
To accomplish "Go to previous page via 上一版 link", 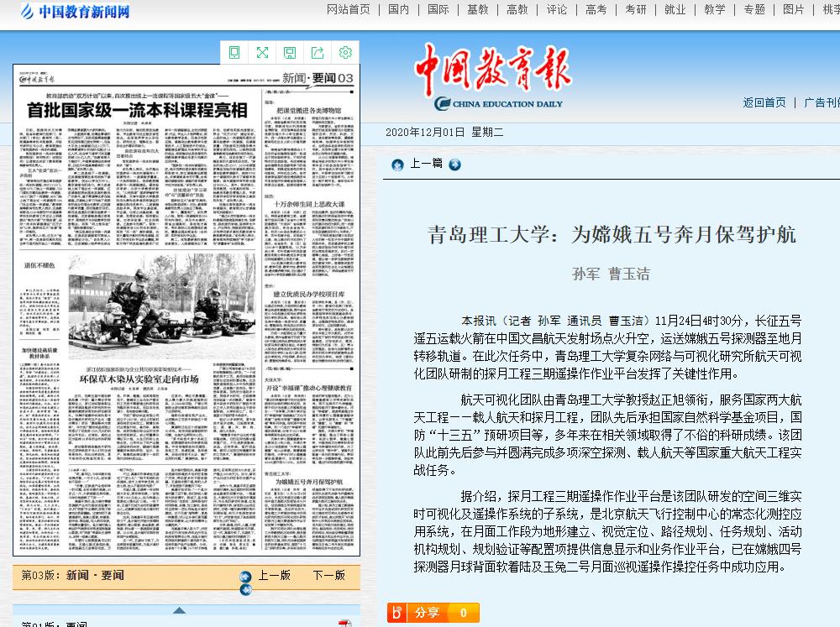I will [x=274, y=576].
